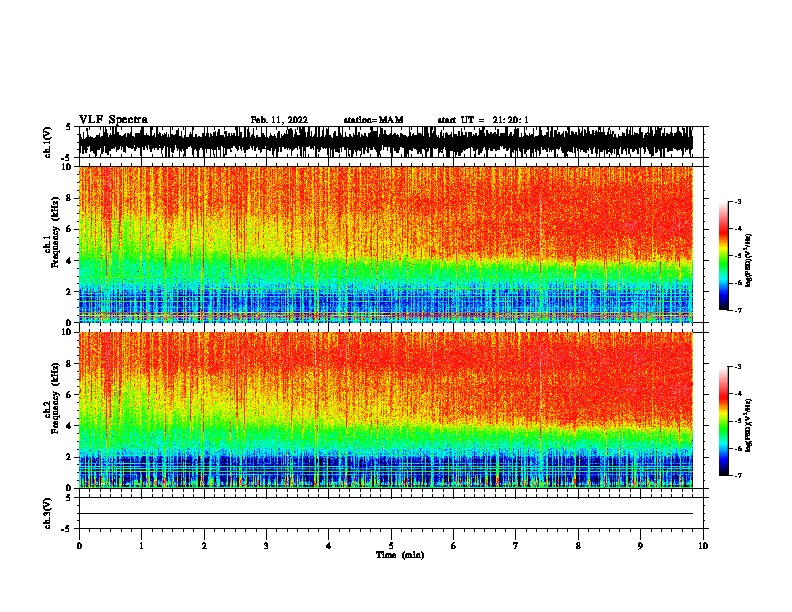792x612 pixels.
Task: Click time axis tick label '7'
Action: pyautogui.click(x=515, y=545)
